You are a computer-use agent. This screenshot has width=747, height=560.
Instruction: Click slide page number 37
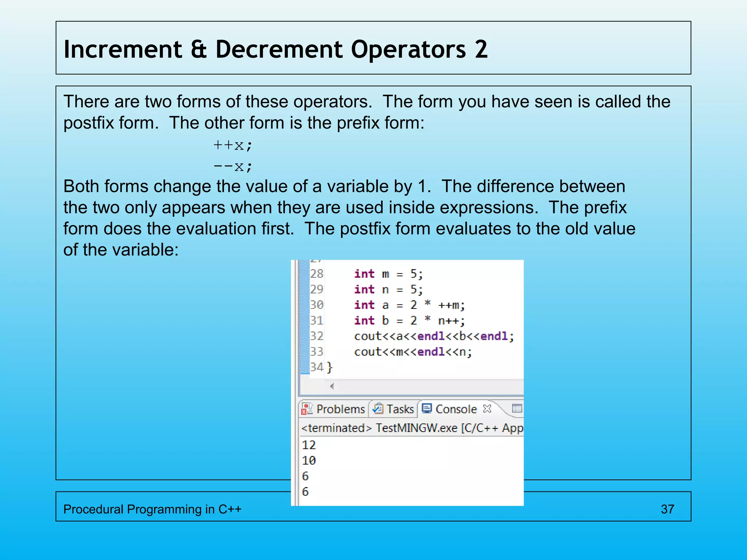pyautogui.click(x=667, y=509)
